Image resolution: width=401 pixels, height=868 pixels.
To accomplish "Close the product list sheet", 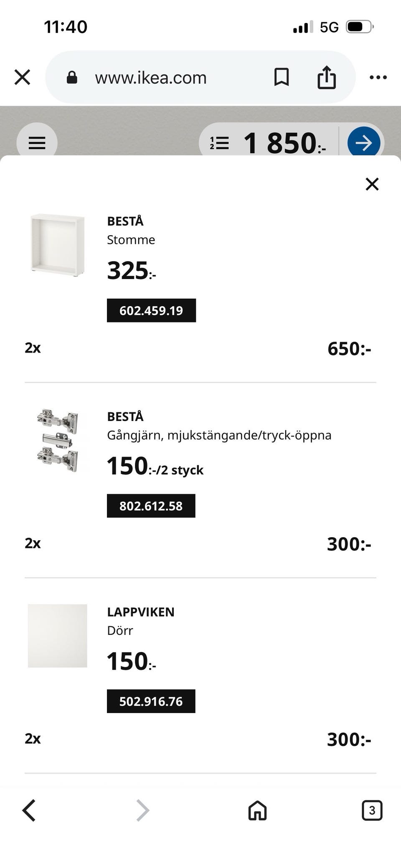I will point(372,184).
